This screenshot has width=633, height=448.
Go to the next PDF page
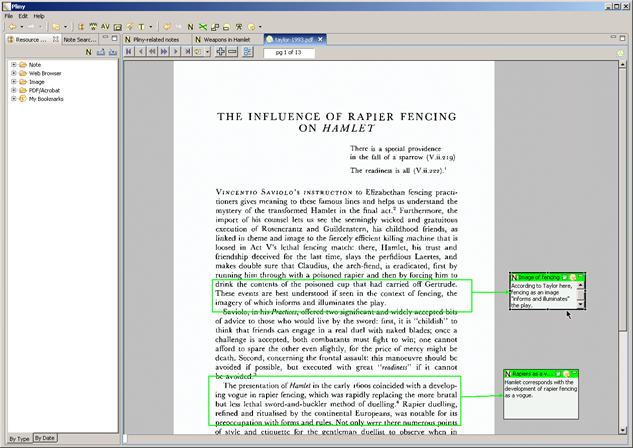[176, 52]
